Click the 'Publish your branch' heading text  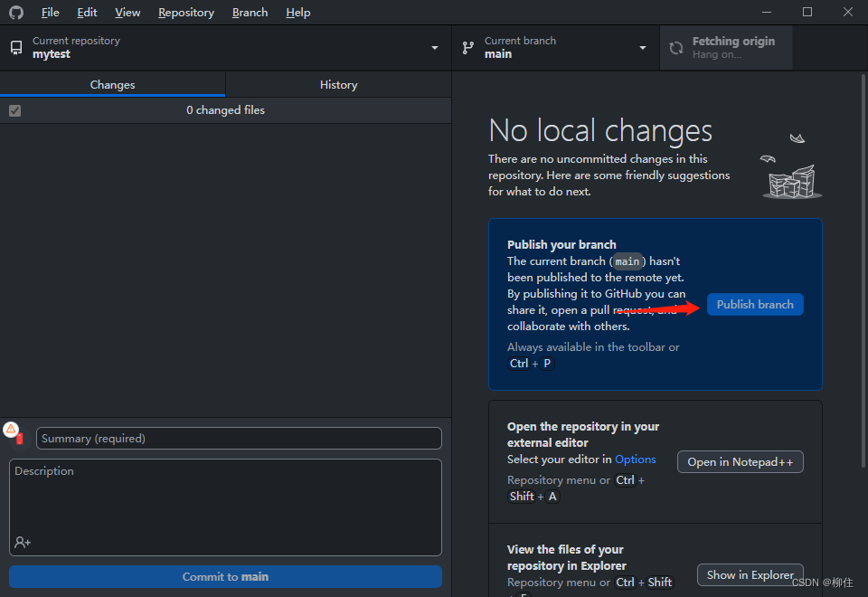[561, 244]
